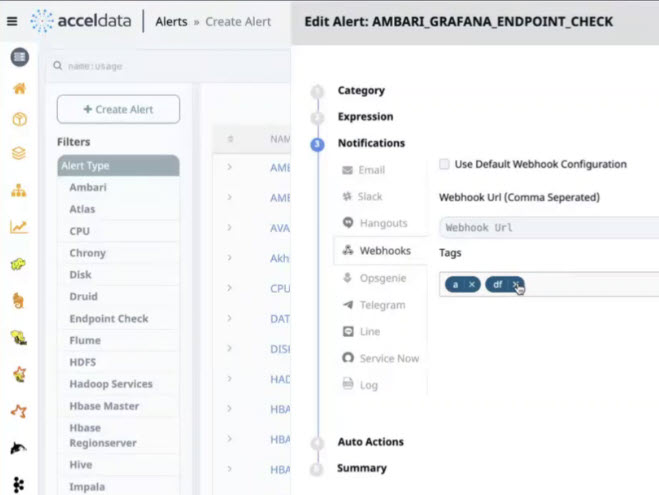
Task: Open the orca whale sidebar icon
Action: [x=18, y=448]
